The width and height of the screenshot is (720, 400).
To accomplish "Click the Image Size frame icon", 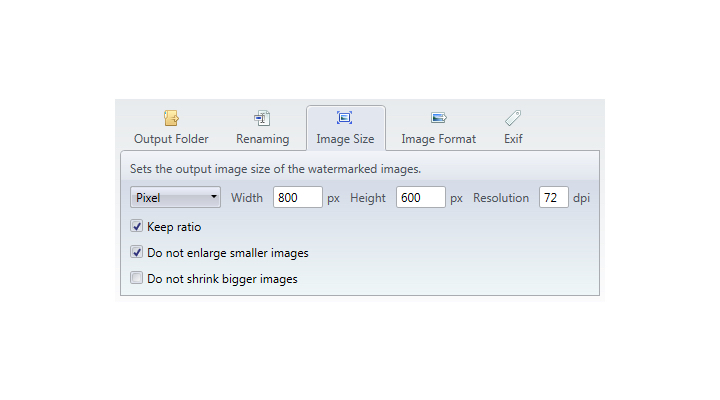I will tap(344, 118).
